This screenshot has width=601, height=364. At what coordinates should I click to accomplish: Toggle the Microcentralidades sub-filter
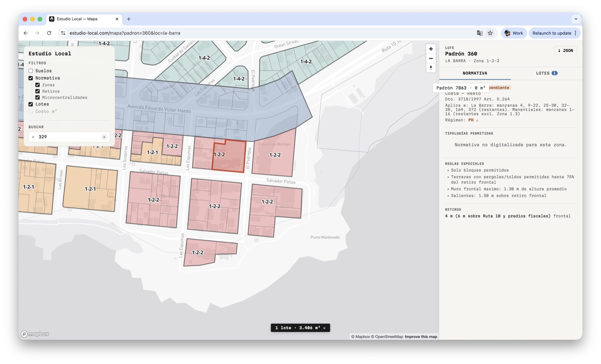38,98
